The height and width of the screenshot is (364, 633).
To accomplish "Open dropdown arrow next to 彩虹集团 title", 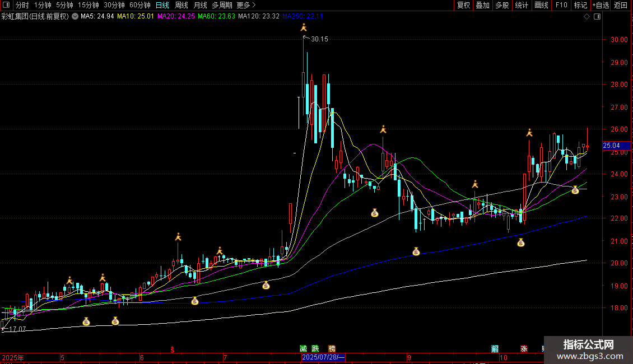I will pyautogui.click(x=75, y=16).
